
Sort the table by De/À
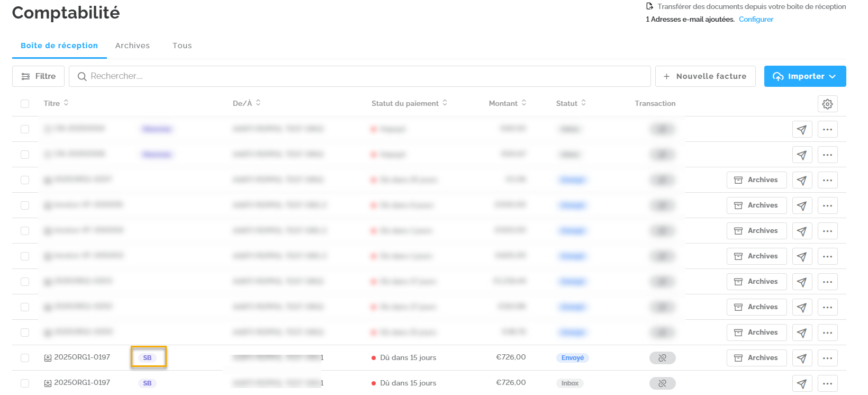tap(247, 103)
